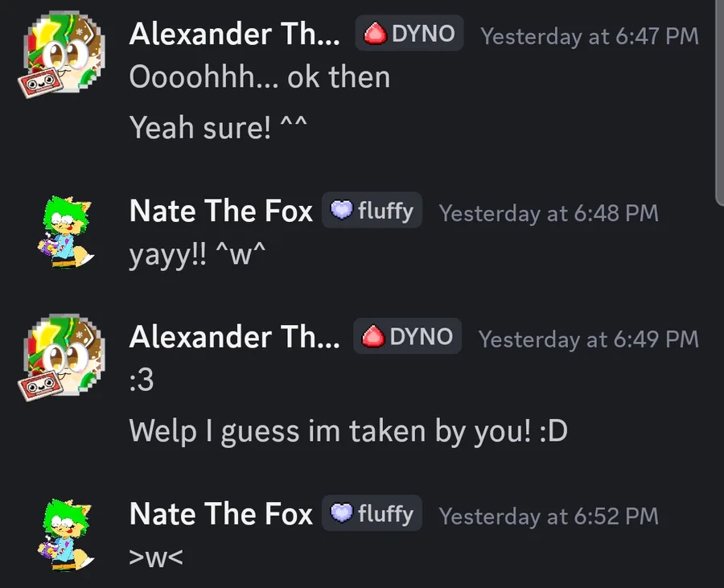This screenshot has width=724, height=588.
Task: Click the Nate The Fox username above "yayy!! ^w^"
Action: click(220, 212)
